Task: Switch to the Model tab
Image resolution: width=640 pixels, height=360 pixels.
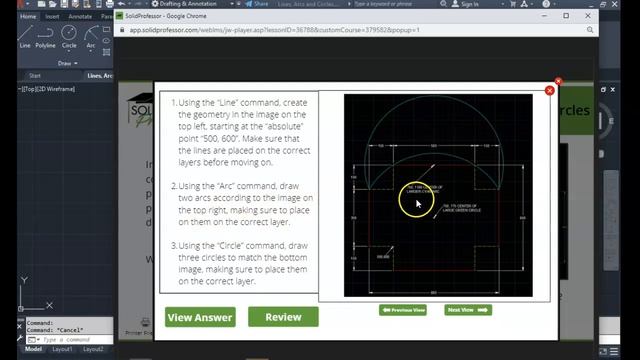Action: point(33,349)
